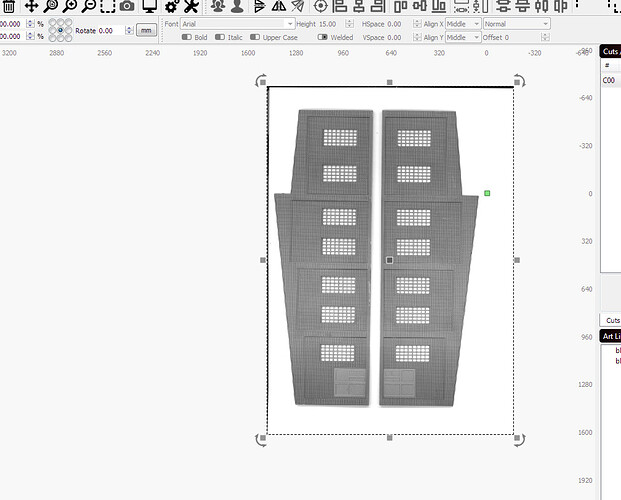This screenshot has width=621, height=500.
Task: Click the Align bottom edges icon
Action: (439, 6)
